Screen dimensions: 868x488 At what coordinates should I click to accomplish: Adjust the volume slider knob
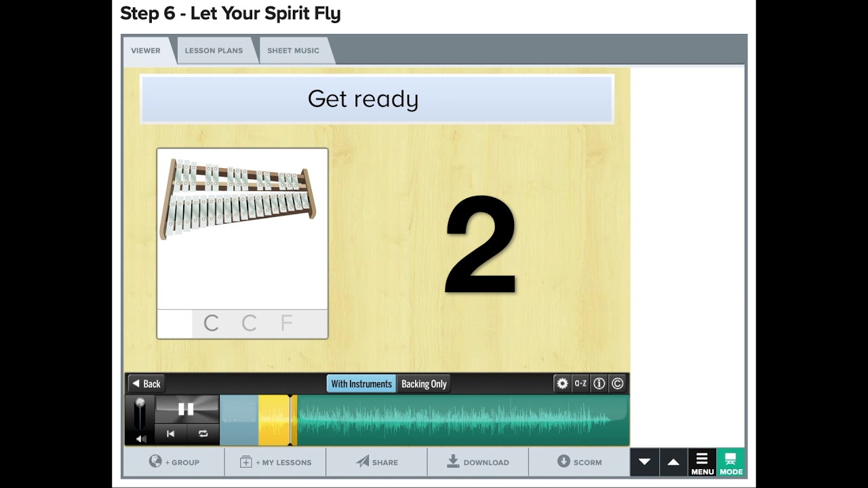tap(140, 404)
